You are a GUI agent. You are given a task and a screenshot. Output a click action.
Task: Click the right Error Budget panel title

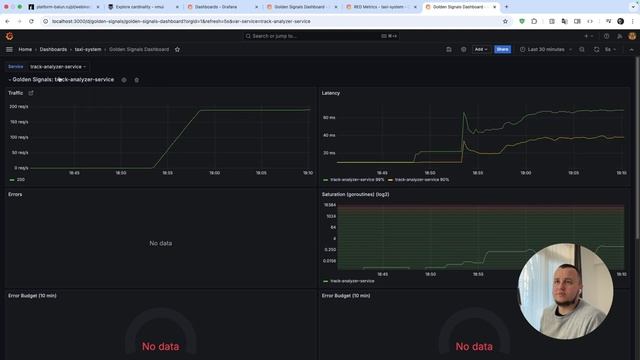point(346,296)
